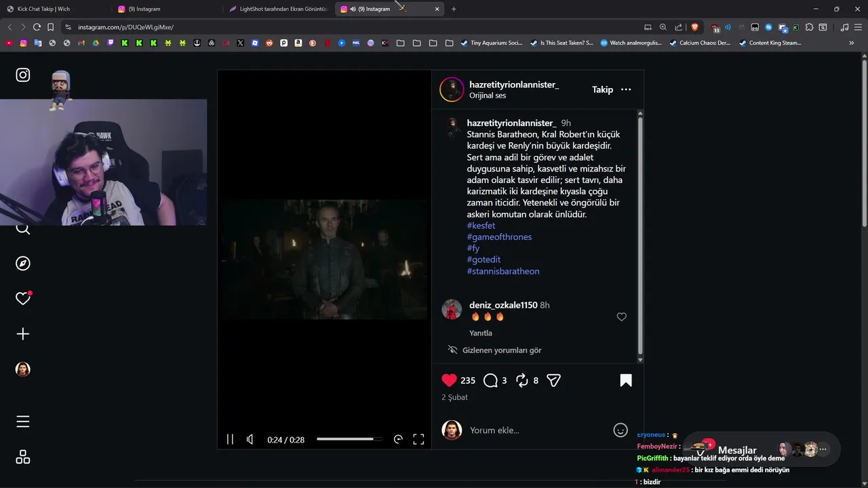Click the comments panel scrollbar
868x488 pixels.
coord(640,237)
